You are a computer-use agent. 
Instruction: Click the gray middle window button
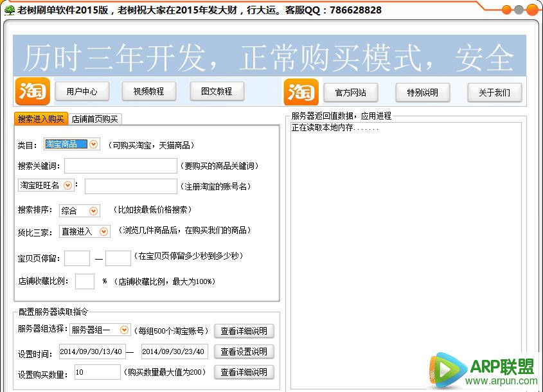point(519,10)
